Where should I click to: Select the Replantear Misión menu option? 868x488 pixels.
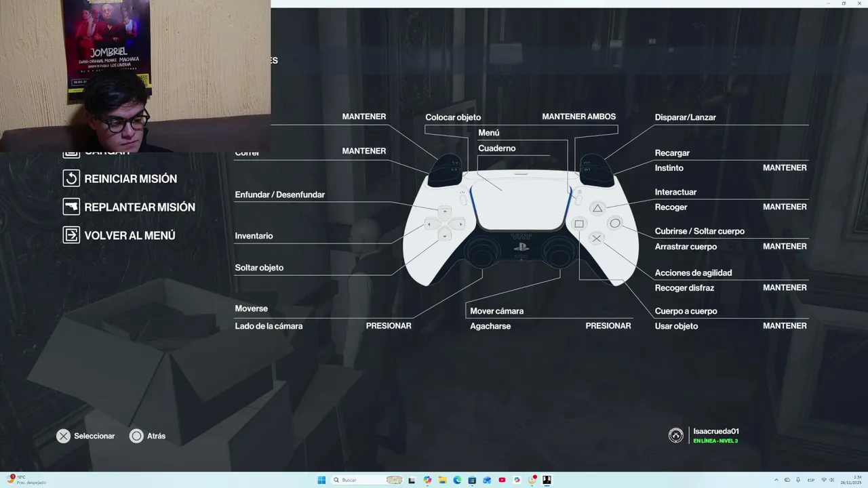click(139, 207)
